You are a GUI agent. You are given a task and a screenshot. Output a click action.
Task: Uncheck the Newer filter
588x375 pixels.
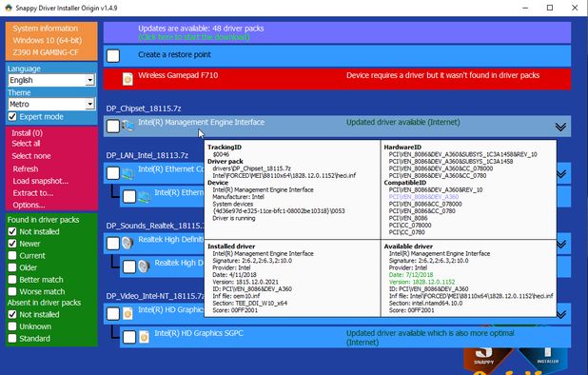pyautogui.click(x=12, y=244)
